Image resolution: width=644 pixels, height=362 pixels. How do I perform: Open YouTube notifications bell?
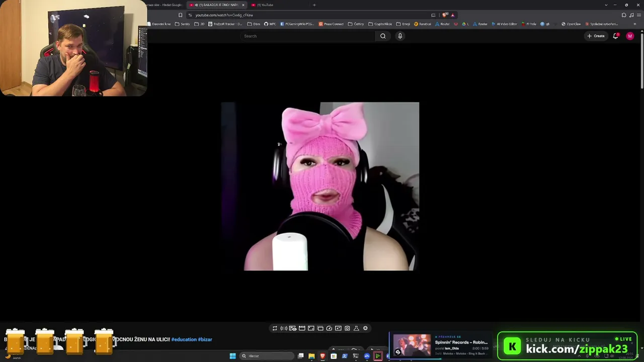click(x=615, y=36)
